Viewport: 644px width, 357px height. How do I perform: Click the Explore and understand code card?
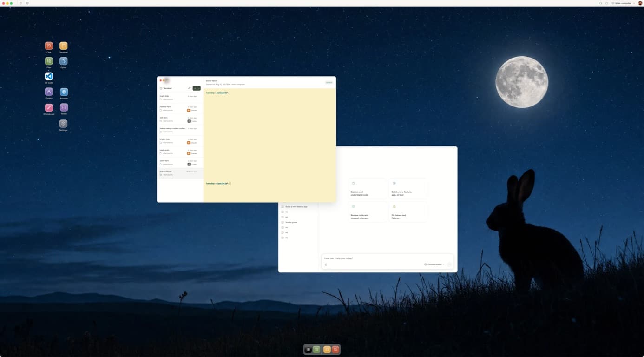click(367, 188)
